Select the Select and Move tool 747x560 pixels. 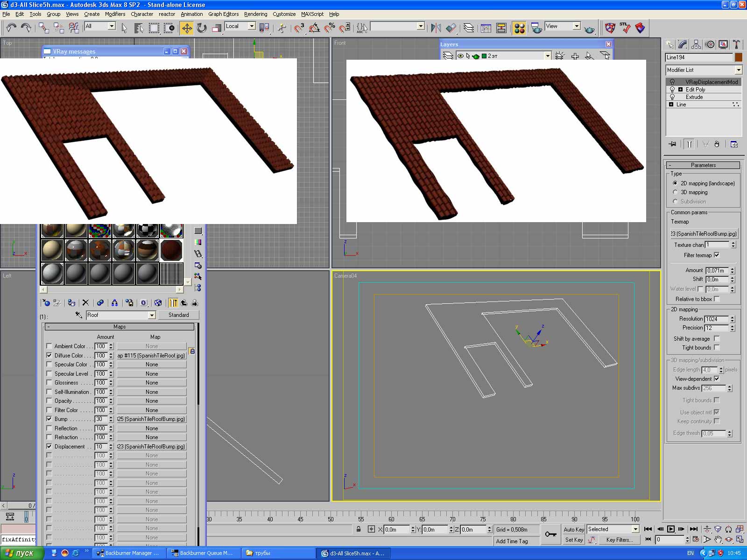click(187, 28)
